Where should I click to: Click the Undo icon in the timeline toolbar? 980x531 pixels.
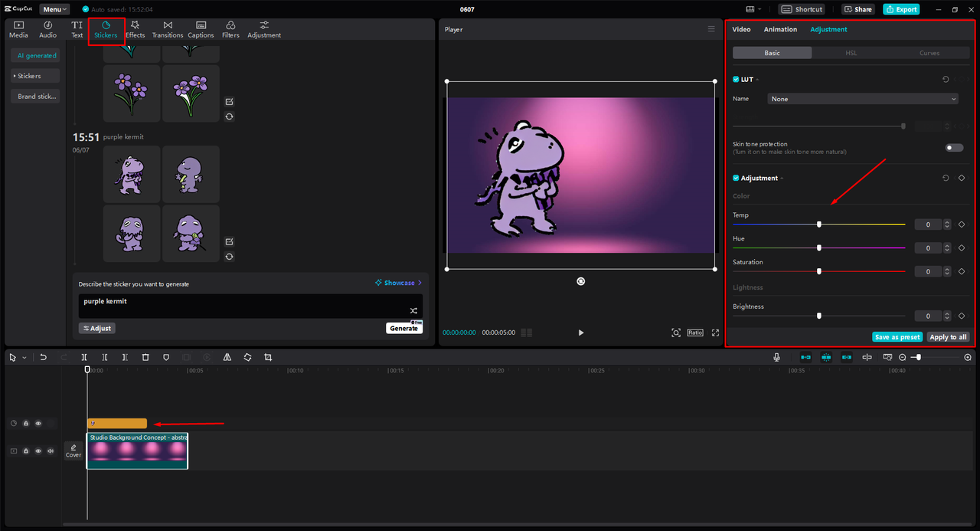[x=44, y=358]
